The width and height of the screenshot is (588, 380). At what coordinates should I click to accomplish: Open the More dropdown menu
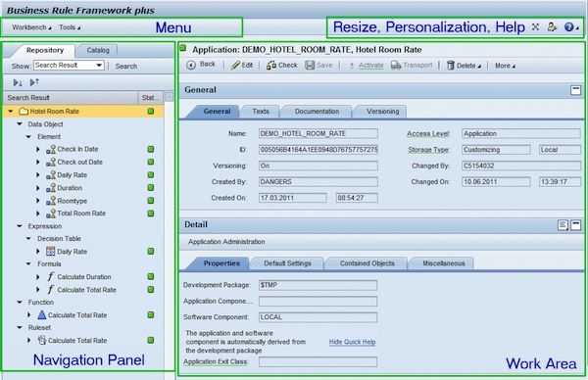pos(505,66)
